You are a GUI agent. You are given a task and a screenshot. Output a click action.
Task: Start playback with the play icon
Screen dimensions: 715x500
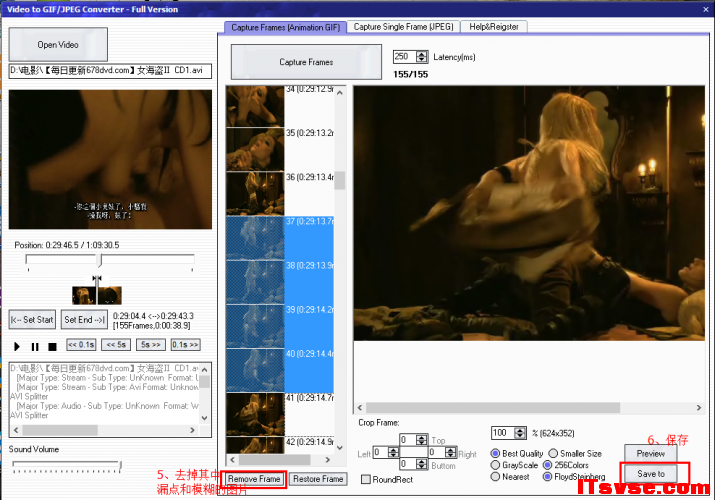point(17,347)
